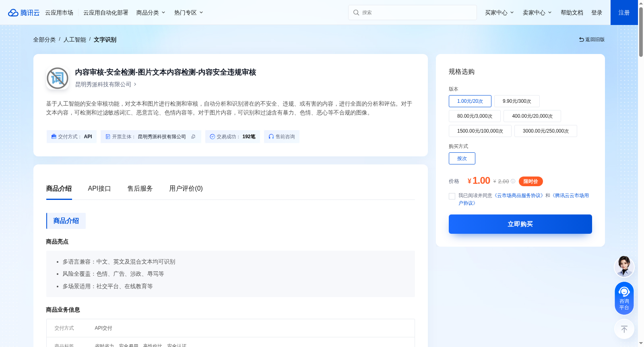This screenshot has height=347, width=644.
Task: Click the 192笔 transaction count
Action: tap(249, 137)
